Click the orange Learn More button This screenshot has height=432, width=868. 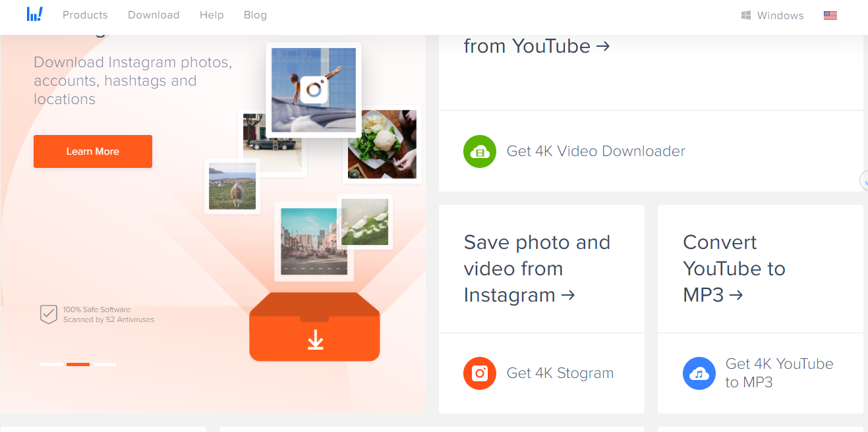pos(93,151)
